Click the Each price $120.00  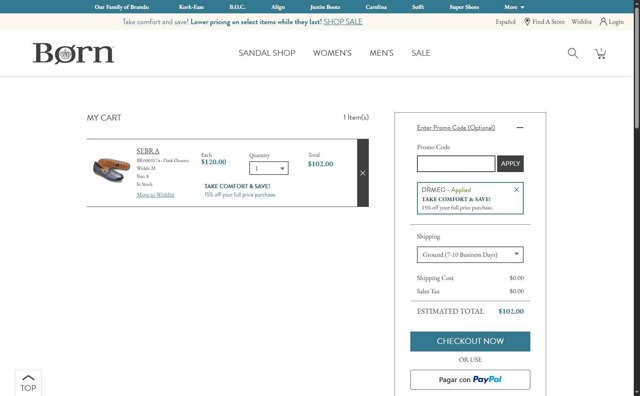pyautogui.click(x=213, y=162)
